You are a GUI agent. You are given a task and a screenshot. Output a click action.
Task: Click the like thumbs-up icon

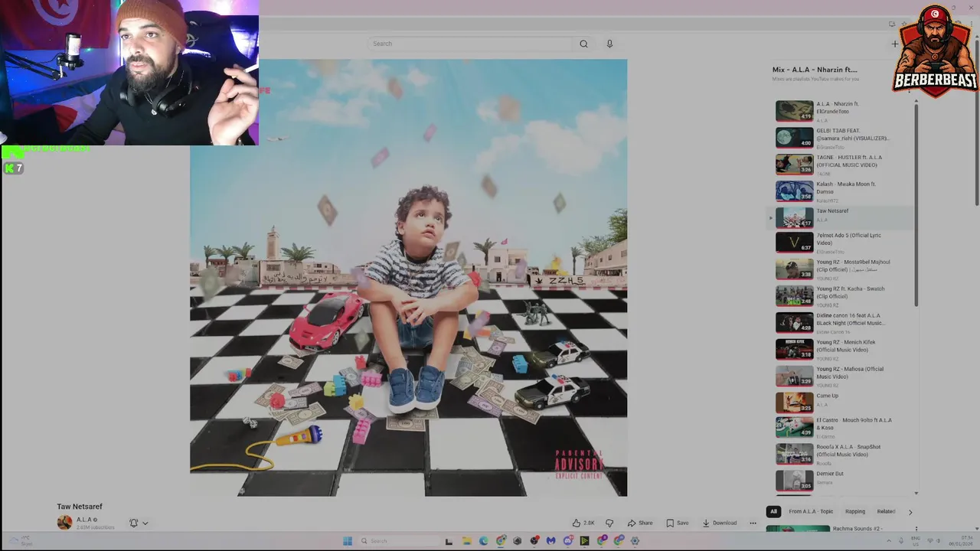click(576, 523)
